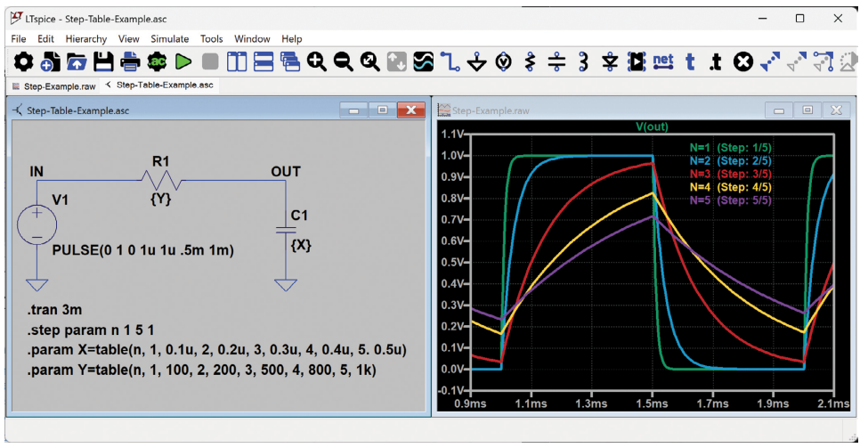This screenshot has height=448, width=868.
Task: Select the N=3 red legend entry
Action: (730, 175)
